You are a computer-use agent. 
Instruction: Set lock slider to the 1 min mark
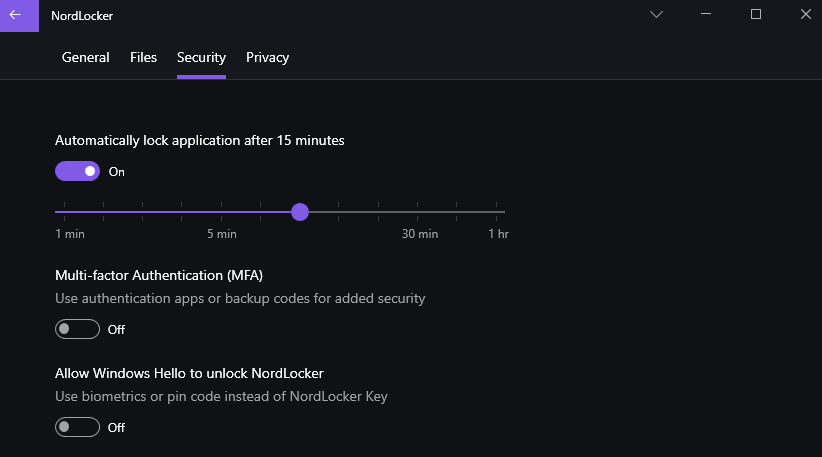(66, 212)
